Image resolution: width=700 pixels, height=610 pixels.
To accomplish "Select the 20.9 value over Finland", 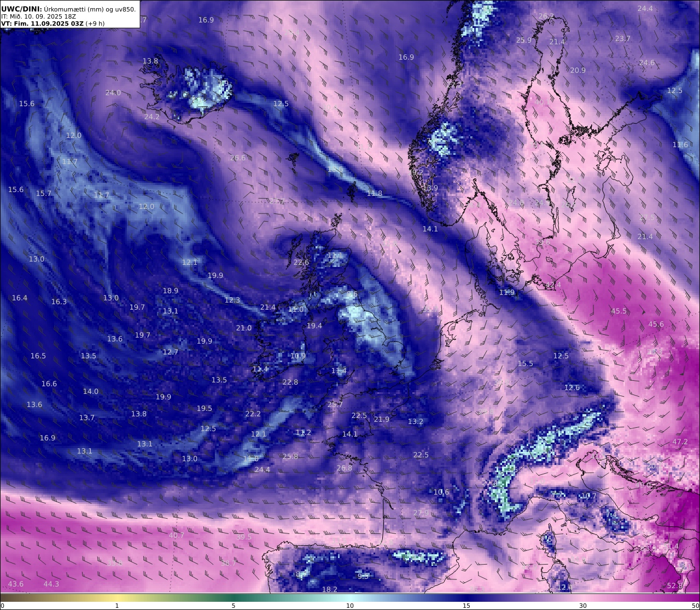I will tap(578, 71).
